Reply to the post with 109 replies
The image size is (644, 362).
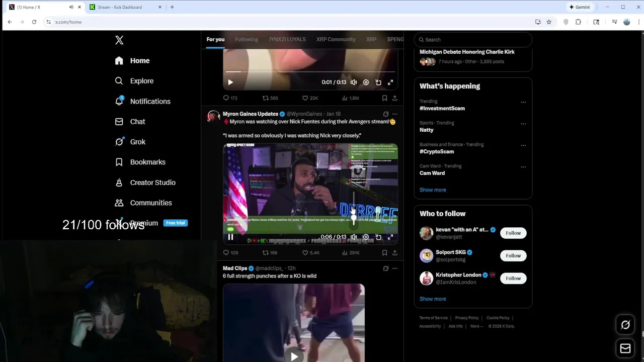[x=230, y=253]
